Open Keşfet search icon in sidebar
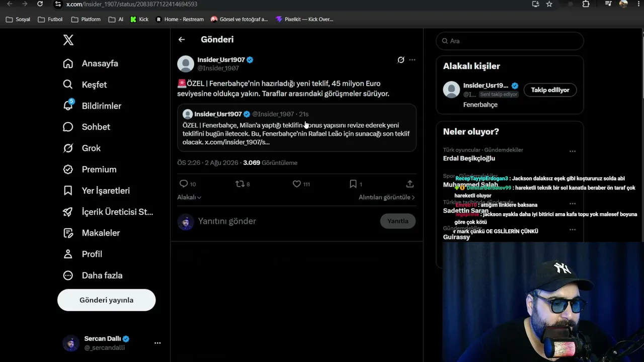The height and width of the screenshot is (362, 644). [68, 84]
